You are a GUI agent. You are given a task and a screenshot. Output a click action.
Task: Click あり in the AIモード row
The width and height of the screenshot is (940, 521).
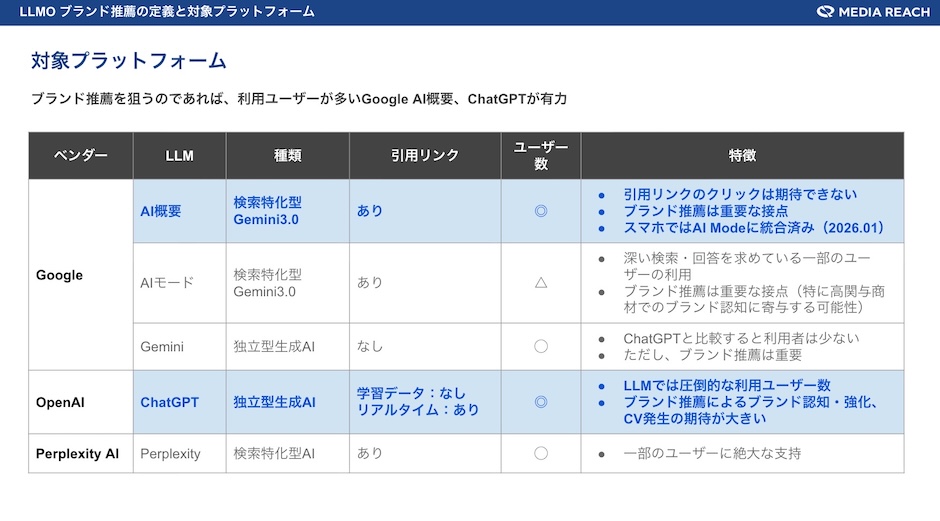pyautogui.click(x=369, y=282)
